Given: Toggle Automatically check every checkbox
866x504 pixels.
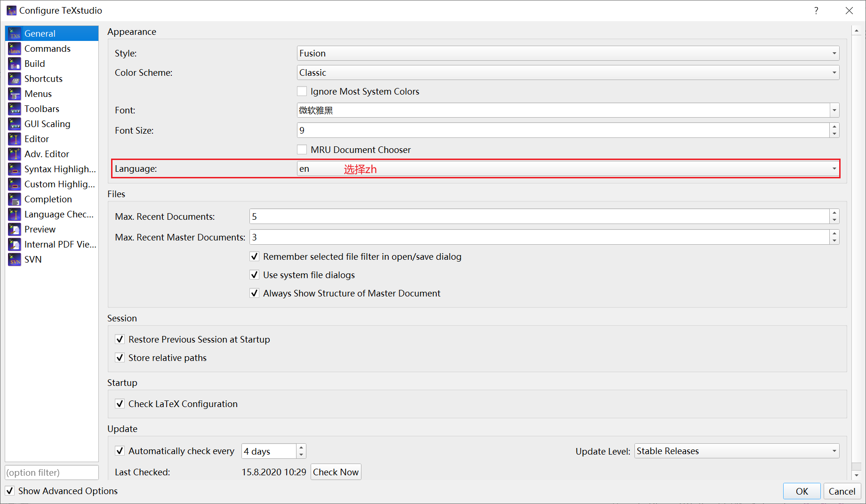Looking at the screenshot, I should pyautogui.click(x=120, y=451).
